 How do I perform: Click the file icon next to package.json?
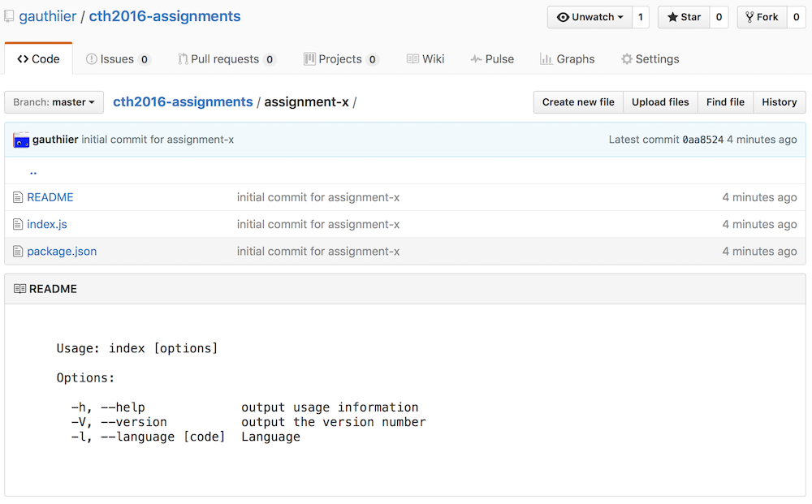(x=18, y=252)
